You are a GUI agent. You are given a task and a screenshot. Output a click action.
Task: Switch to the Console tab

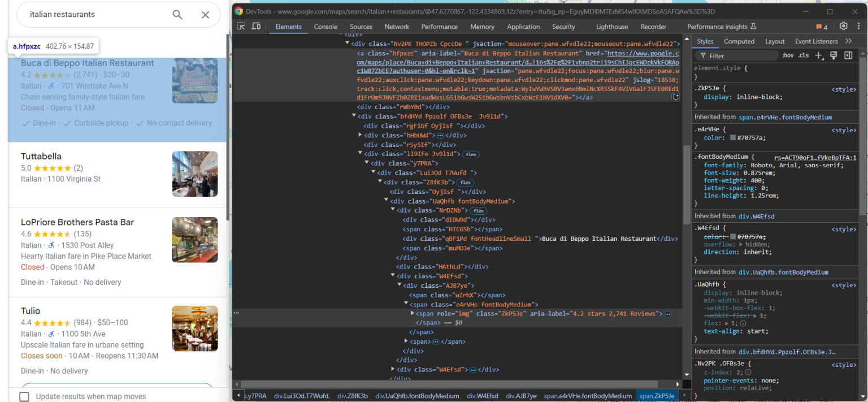(x=325, y=26)
